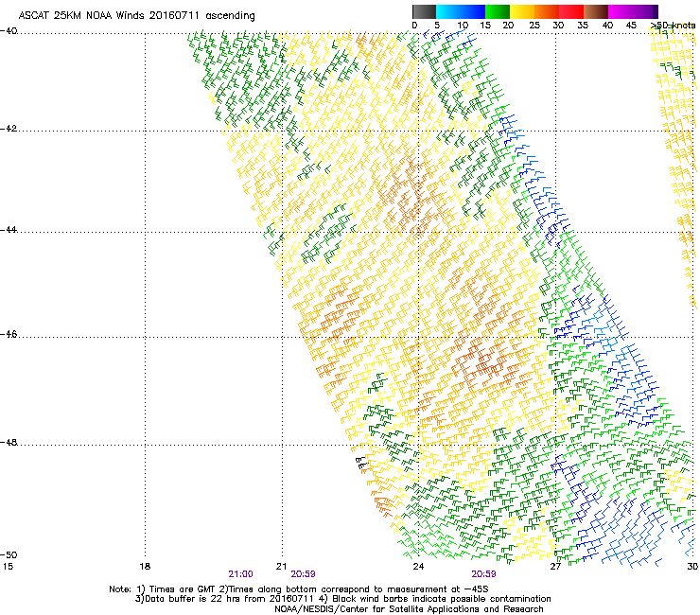Click the red 30-35 knots color segment
This screenshot has width=700, height=615.
(x=571, y=11)
